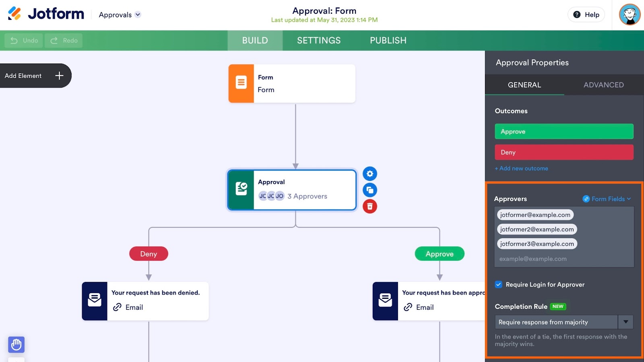The height and width of the screenshot is (362, 644).
Task: Open the user avatar menu
Action: [x=630, y=15]
